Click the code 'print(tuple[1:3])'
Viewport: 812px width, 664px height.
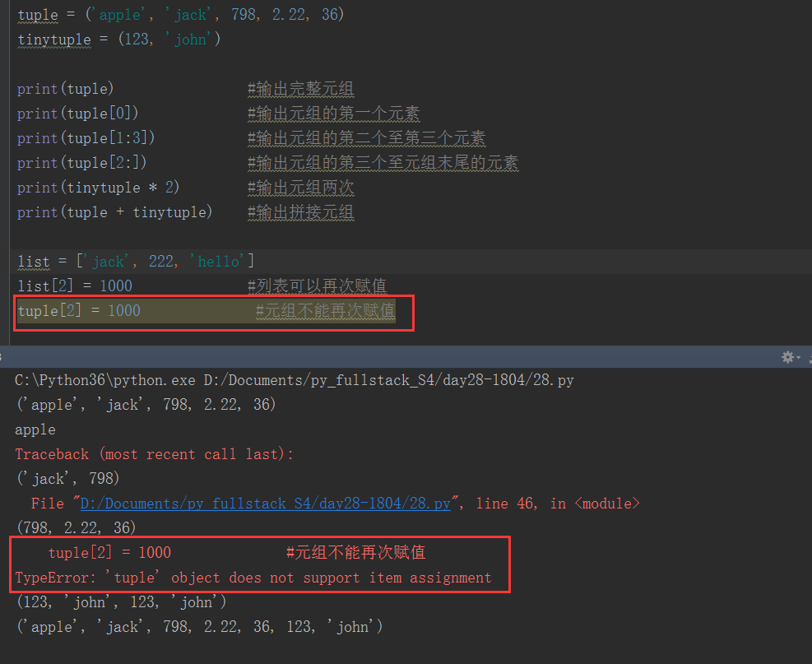pyautogui.click(x=86, y=138)
